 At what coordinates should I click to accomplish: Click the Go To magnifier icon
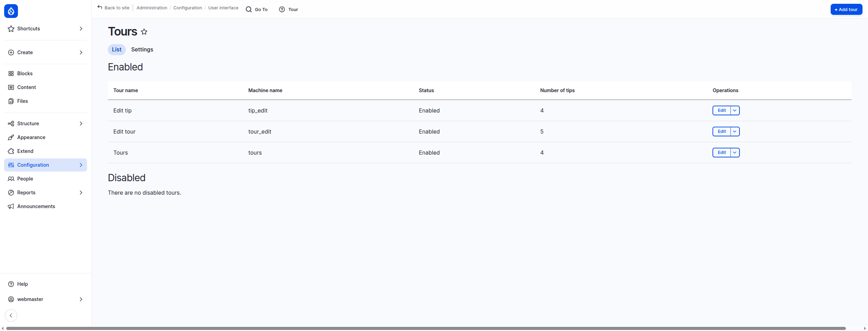249,9
